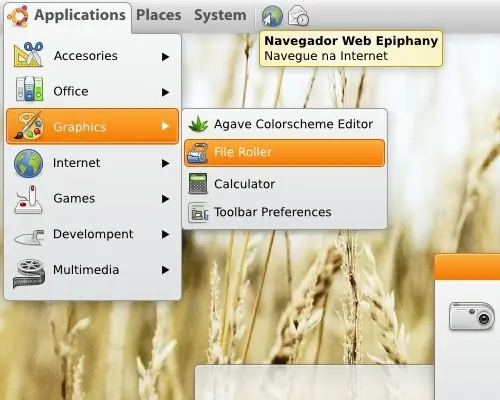Click the Ubuntu logo icon
This screenshot has height=400, width=500.
click(x=18, y=16)
